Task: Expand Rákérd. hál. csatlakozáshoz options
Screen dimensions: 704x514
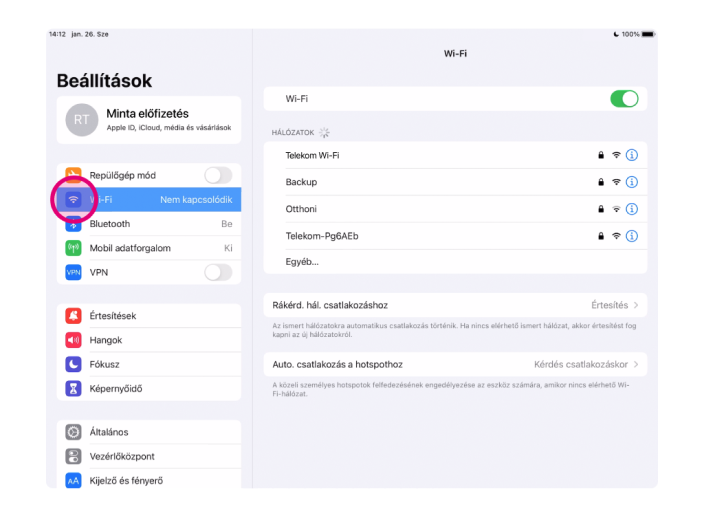Action: point(455,305)
